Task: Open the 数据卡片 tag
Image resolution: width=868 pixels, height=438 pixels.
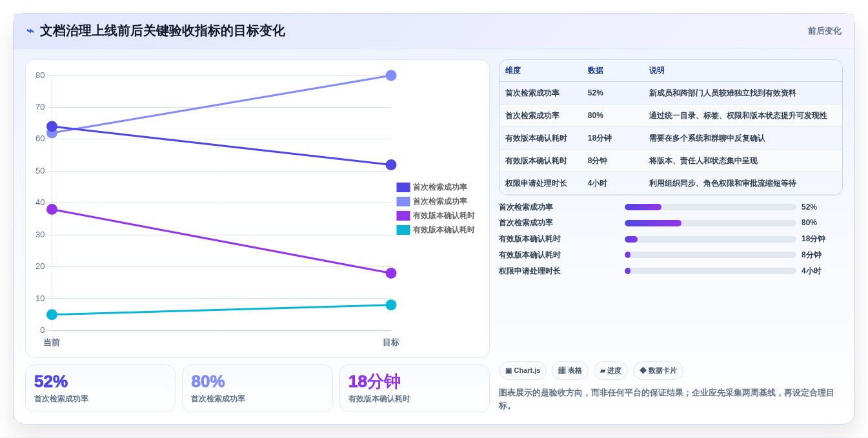Action: (x=658, y=371)
